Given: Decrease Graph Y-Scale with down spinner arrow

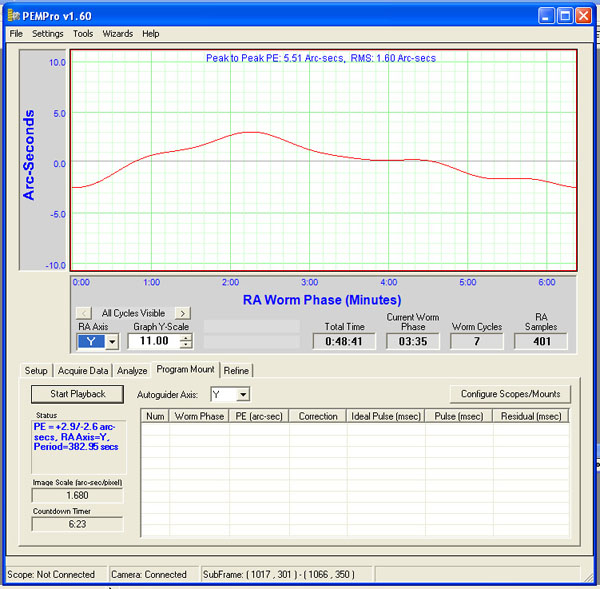Looking at the screenshot, I should (x=185, y=345).
